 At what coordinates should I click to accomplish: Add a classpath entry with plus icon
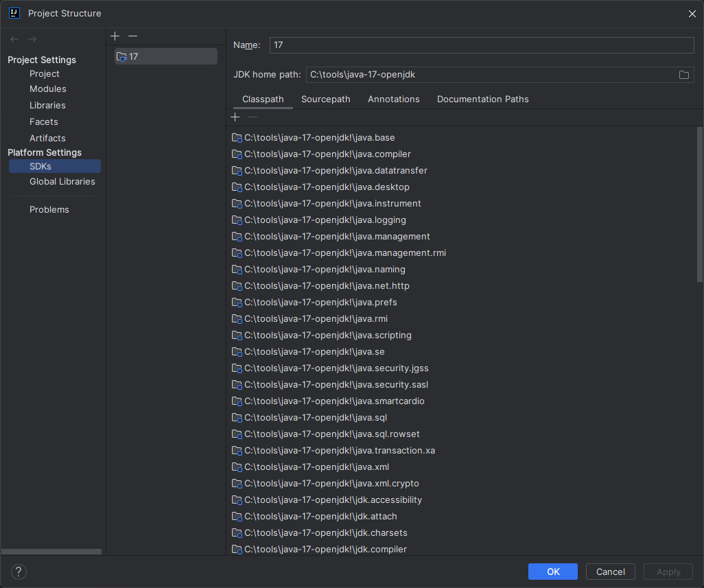coord(235,117)
